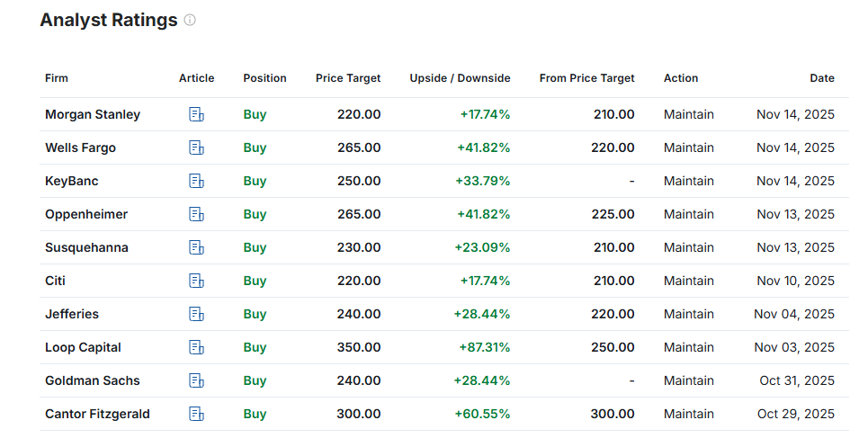Image resolution: width=868 pixels, height=438 pixels.
Task: Click the Morgan Stanley firm name
Action: pyautogui.click(x=93, y=114)
